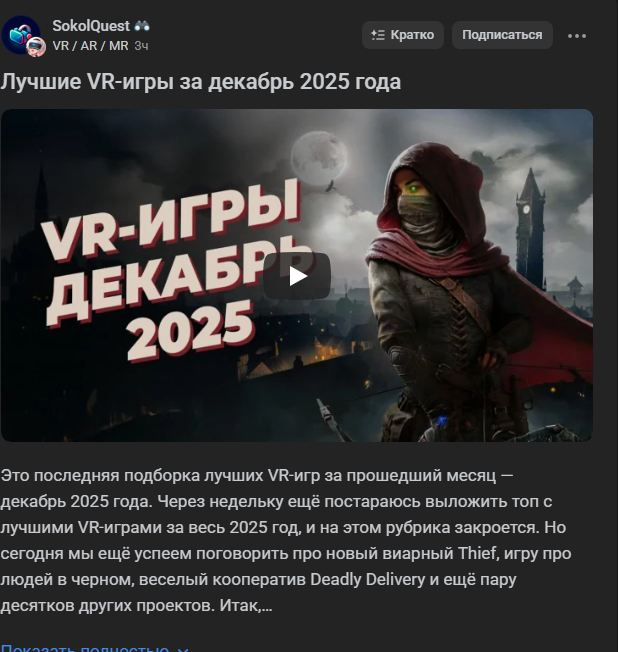
Task: Expand post with Показать полностью
Action: pyautogui.click(x=85, y=647)
